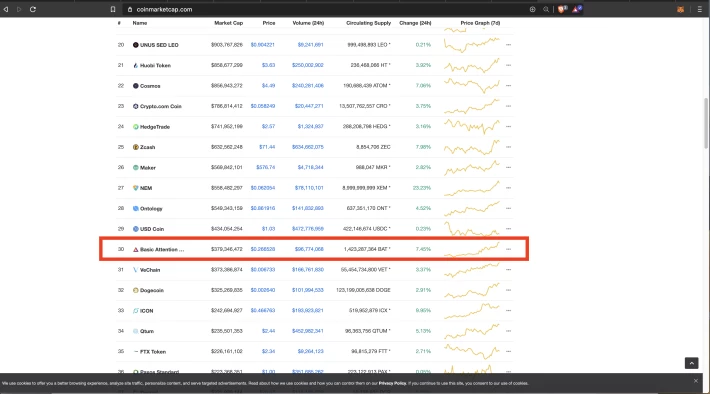
Task: Open the Cosmos row's three-dot menu
Action: [509, 86]
